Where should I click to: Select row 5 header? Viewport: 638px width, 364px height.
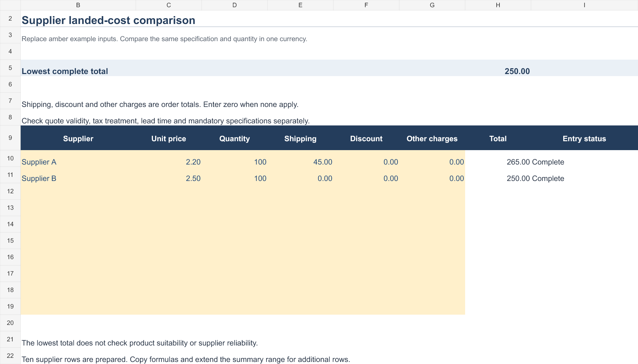[x=10, y=68]
